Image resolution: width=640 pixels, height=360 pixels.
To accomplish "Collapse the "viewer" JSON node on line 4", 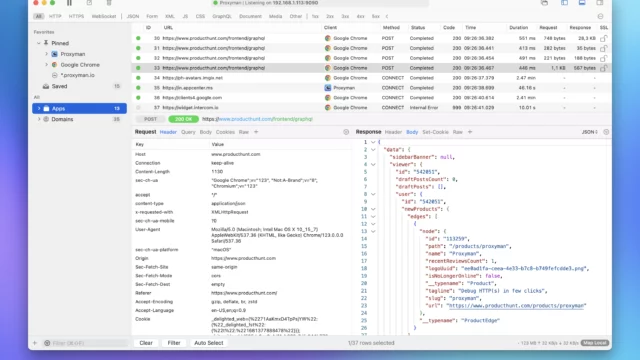I will point(373,164).
